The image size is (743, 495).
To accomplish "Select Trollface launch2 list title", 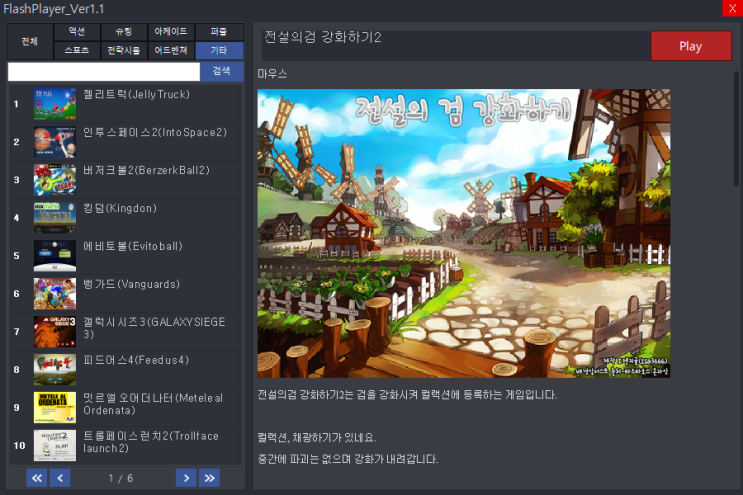I will 151,441.
